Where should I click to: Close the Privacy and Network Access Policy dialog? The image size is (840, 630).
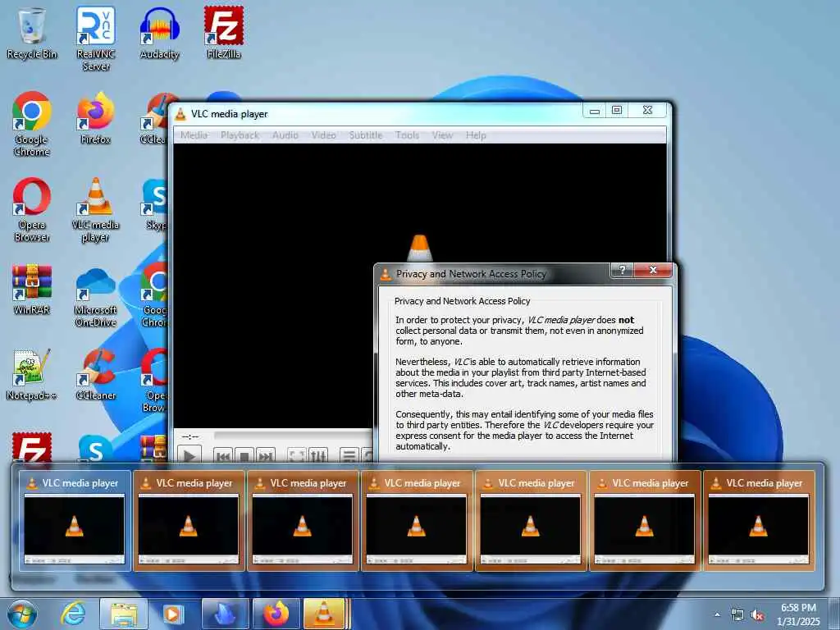652,270
